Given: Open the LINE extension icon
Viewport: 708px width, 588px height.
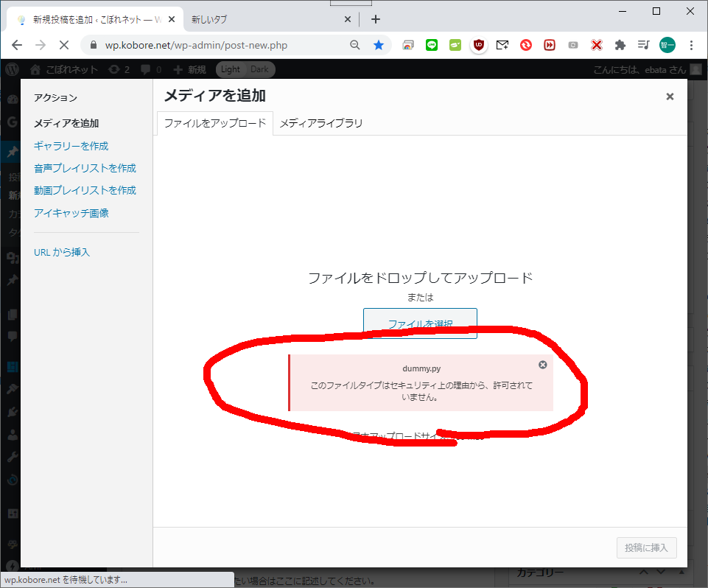Looking at the screenshot, I should [432, 45].
